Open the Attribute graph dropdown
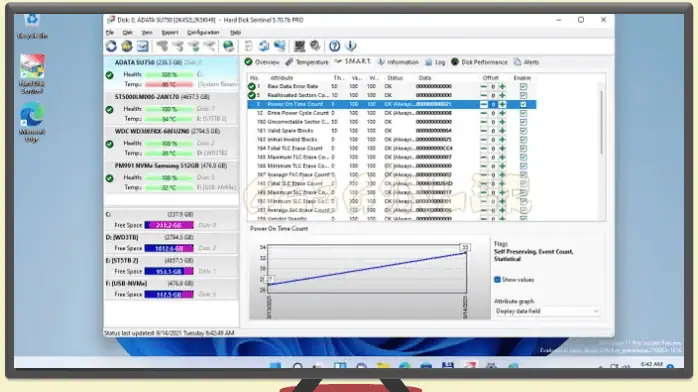The height and width of the screenshot is (392, 698). click(x=547, y=311)
